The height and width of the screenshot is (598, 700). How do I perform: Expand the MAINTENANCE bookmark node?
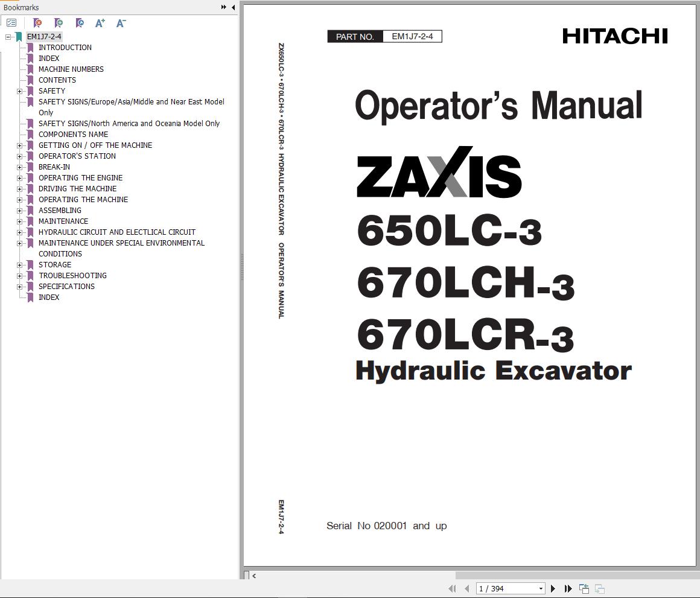coord(20,222)
